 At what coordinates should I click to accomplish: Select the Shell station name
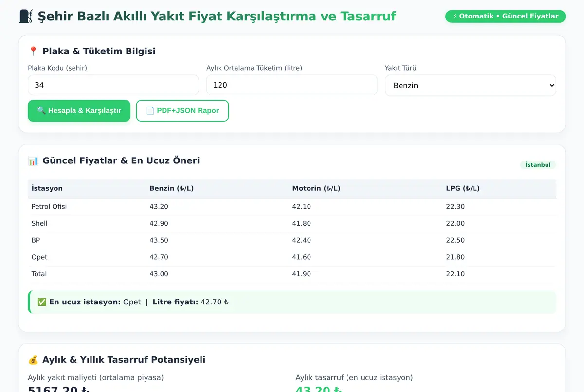tap(39, 223)
